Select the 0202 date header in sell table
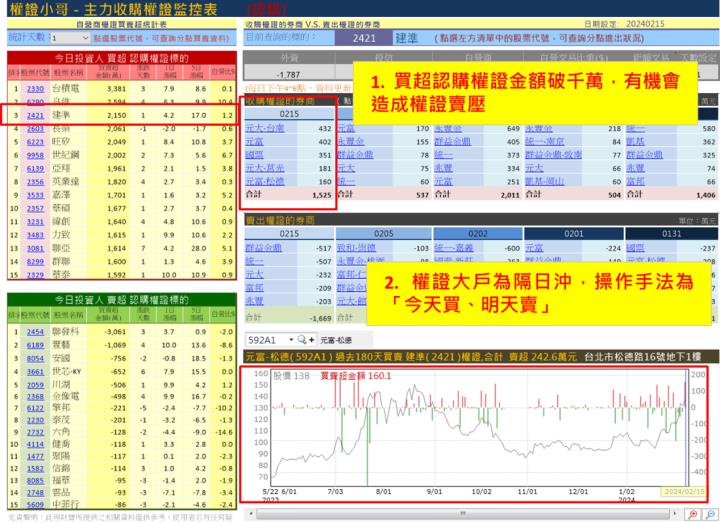The height and width of the screenshot is (523, 720). 478,234
